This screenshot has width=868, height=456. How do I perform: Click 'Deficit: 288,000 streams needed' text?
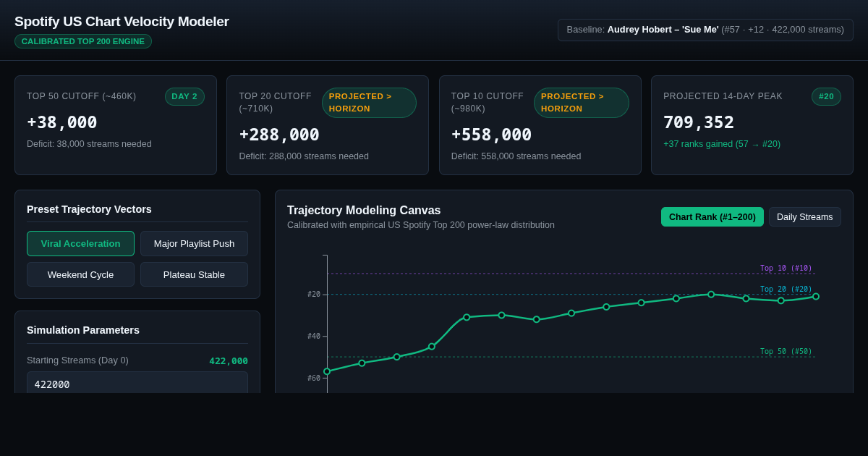point(304,156)
